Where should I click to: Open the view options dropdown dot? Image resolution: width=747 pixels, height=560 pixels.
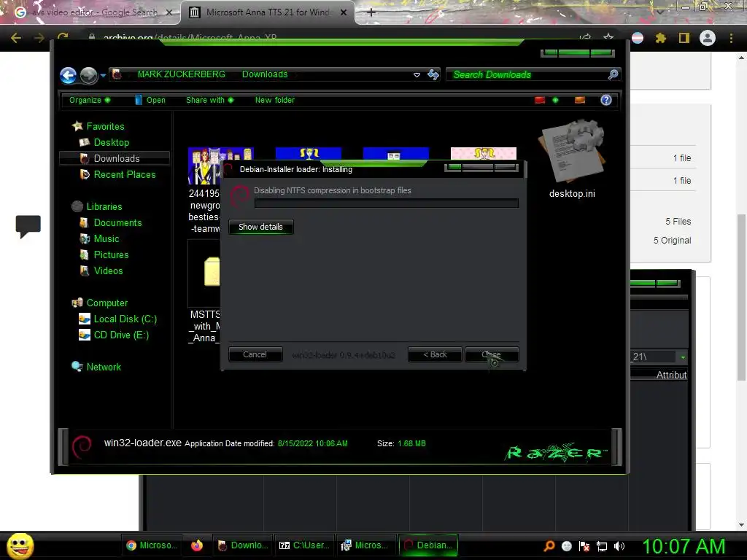555,100
